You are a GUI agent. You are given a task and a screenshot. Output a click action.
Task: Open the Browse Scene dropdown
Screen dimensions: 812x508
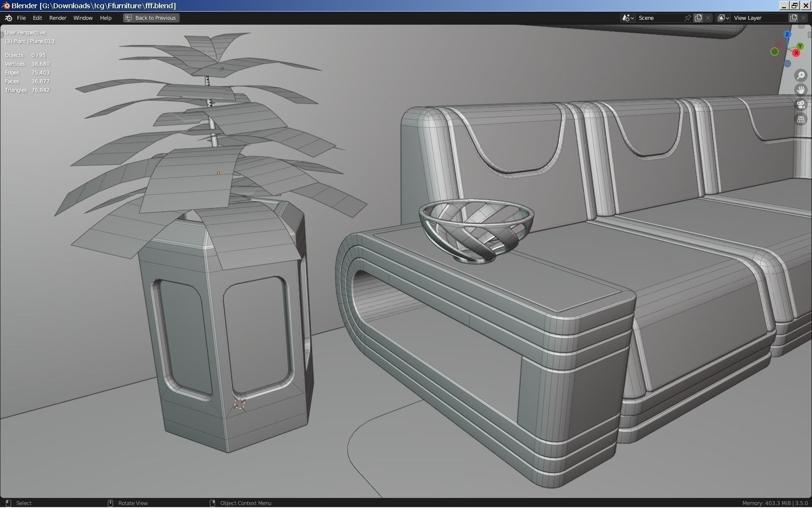point(627,18)
